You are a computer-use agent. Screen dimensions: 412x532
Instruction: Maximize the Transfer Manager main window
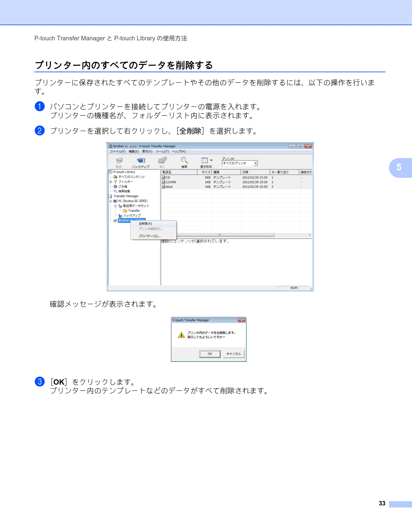300,146
